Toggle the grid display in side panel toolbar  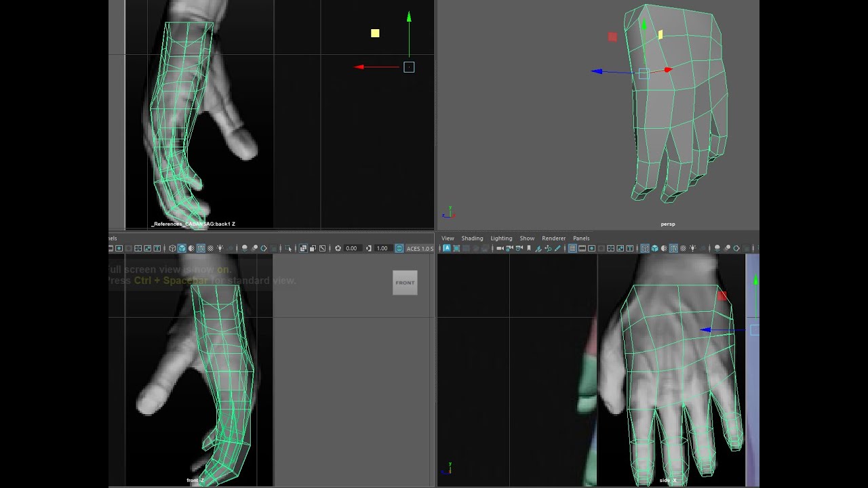(x=572, y=248)
